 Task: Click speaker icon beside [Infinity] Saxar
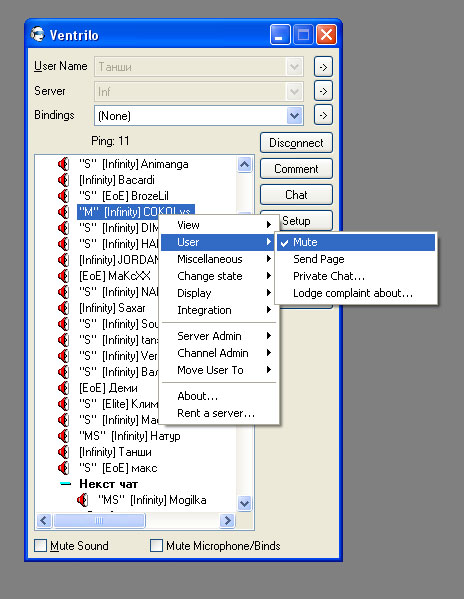(x=63, y=308)
